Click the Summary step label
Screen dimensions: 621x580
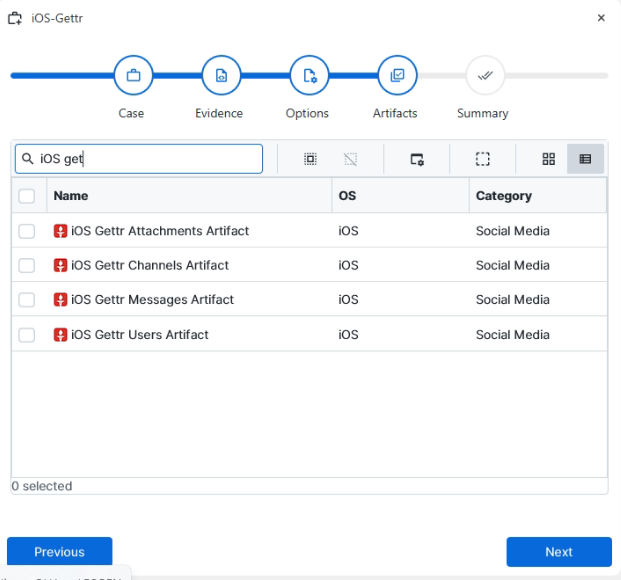pos(483,113)
